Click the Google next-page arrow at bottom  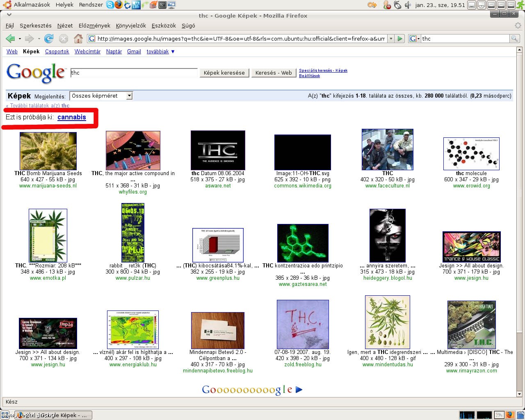pos(299,390)
